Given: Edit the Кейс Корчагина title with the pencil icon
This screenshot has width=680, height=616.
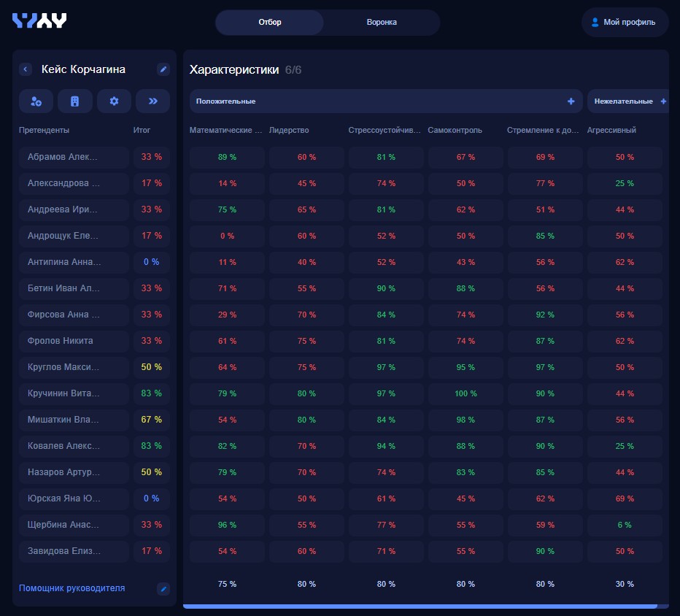Looking at the screenshot, I should 163,69.
